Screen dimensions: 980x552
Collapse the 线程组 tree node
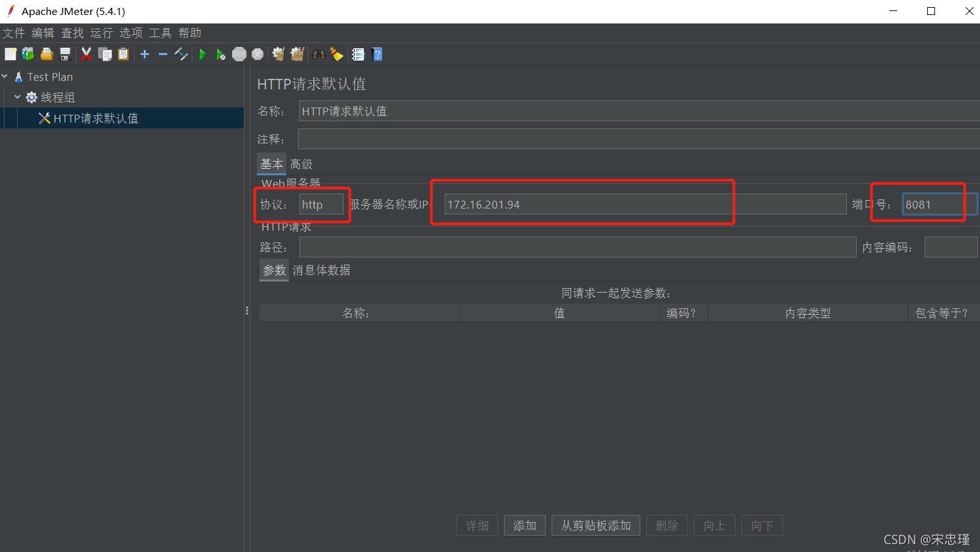click(18, 96)
